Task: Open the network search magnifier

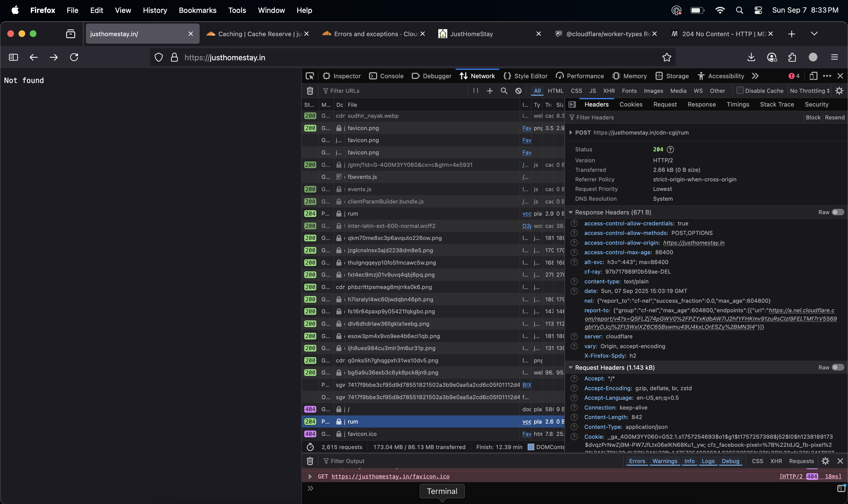Action: click(504, 91)
